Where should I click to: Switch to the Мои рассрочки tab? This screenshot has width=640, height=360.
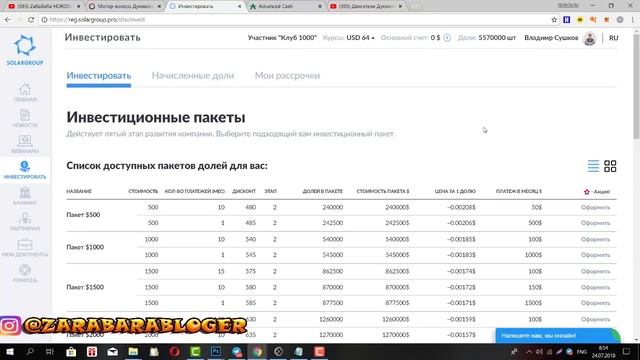[x=287, y=76]
